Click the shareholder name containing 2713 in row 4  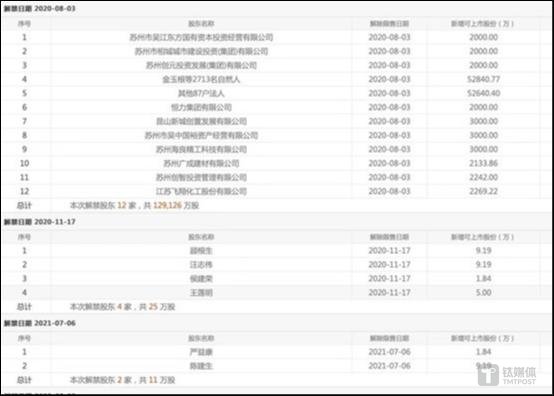coord(201,79)
